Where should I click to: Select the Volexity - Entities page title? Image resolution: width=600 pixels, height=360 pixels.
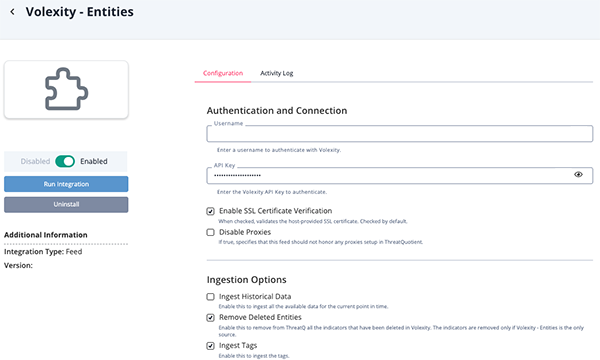coord(80,12)
